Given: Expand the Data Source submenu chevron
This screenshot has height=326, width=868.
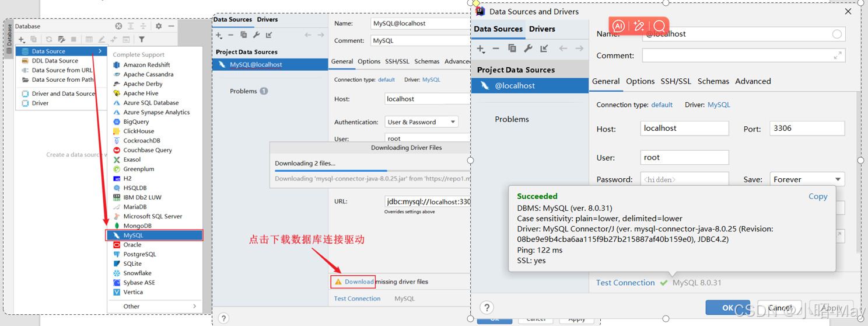Looking at the screenshot, I should (100, 51).
